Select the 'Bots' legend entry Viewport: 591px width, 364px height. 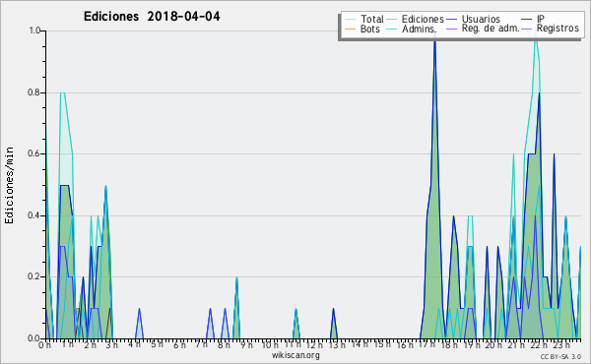click(x=369, y=29)
